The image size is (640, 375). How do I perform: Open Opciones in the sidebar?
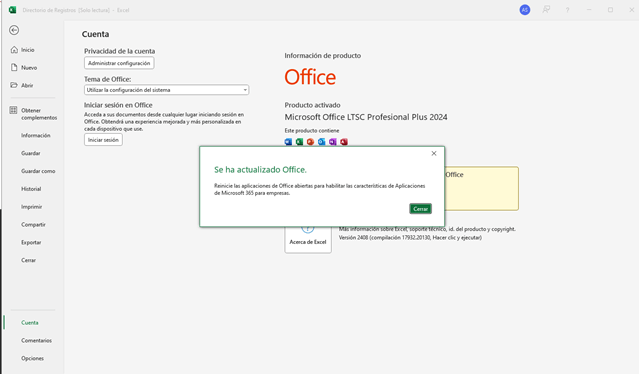[x=32, y=359]
